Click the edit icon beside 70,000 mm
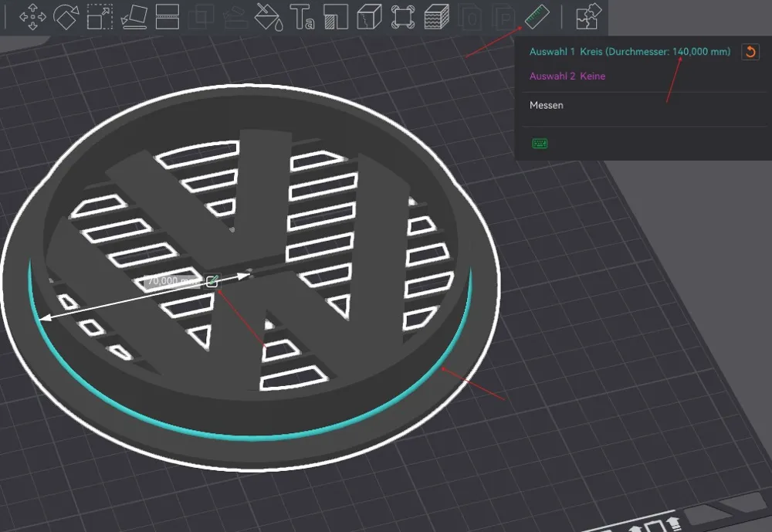The image size is (772, 532). (x=212, y=281)
